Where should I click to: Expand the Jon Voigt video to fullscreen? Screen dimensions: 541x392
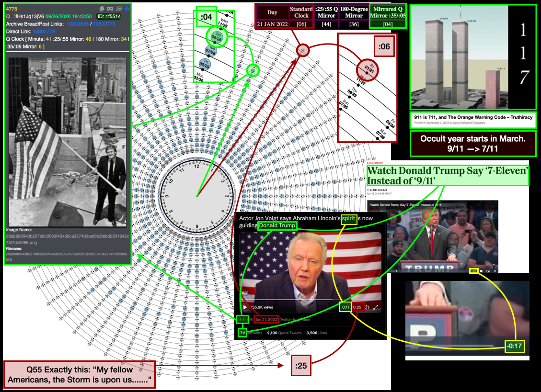tap(376, 307)
